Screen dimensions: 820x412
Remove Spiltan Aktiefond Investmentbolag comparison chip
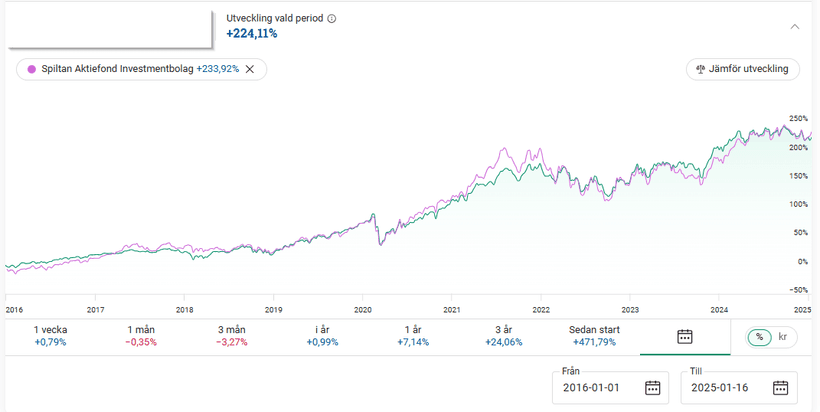pyautogui.click(x=250, y=69)
